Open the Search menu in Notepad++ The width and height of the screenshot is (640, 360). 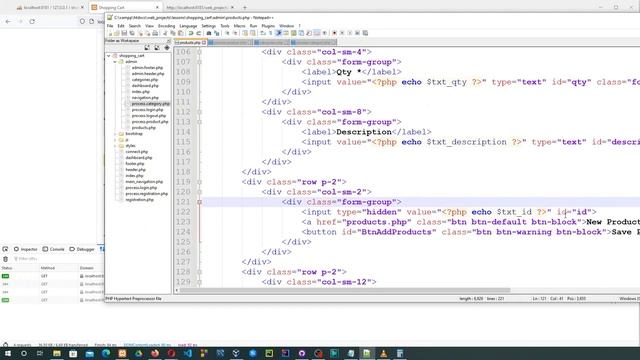(134, 26)
